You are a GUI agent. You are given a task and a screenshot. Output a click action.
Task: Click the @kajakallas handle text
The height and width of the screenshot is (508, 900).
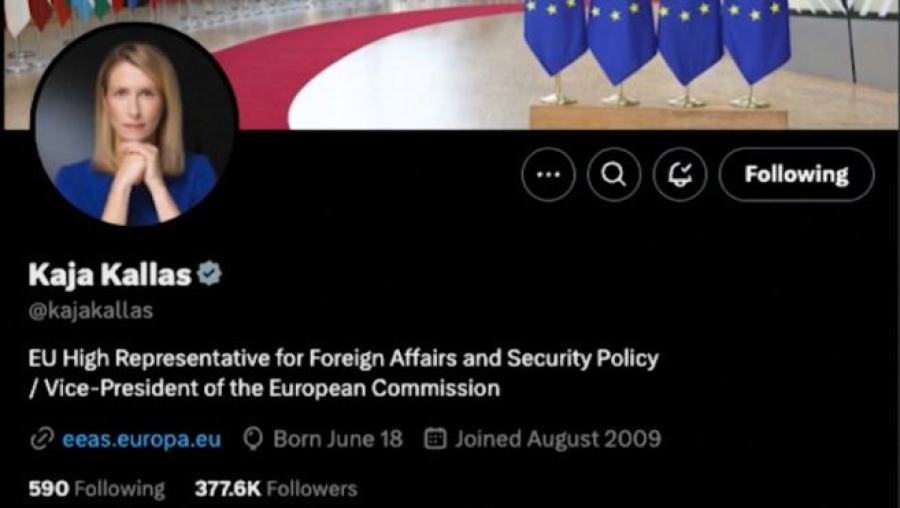pyautogui.click(x=91, y=311)
